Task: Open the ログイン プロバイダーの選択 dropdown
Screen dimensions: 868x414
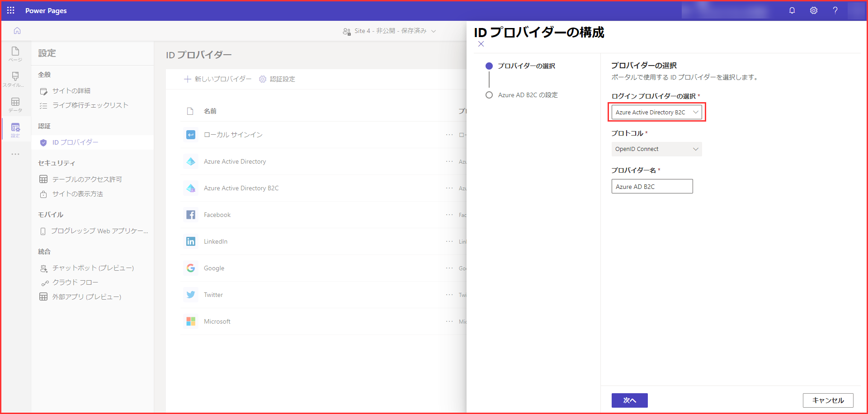Action: (656, 112)
